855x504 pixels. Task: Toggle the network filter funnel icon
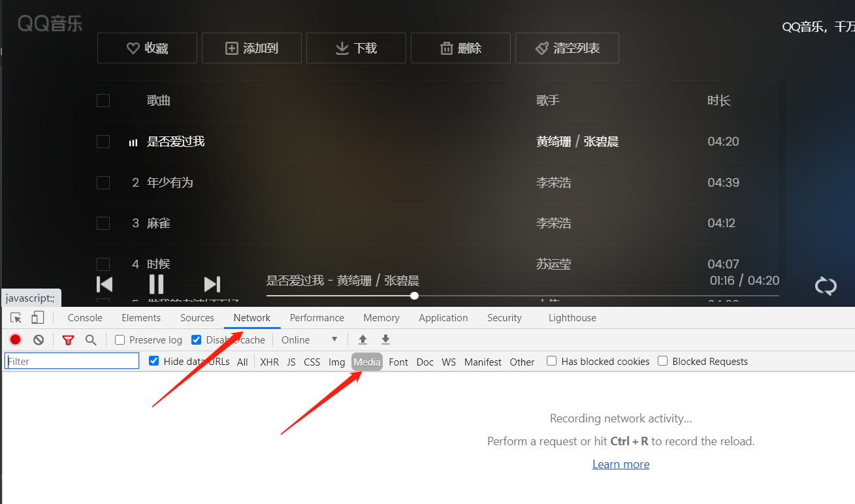(x=68, y=339)
